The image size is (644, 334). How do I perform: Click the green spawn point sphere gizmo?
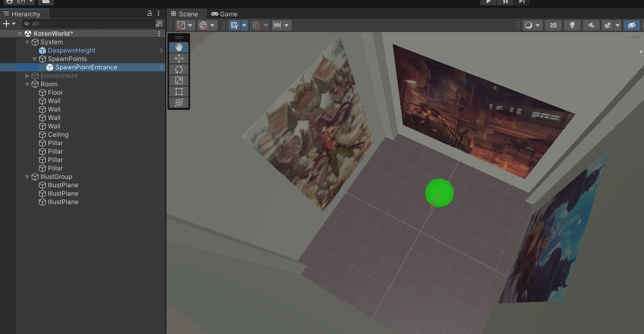(x=440, y=193)
